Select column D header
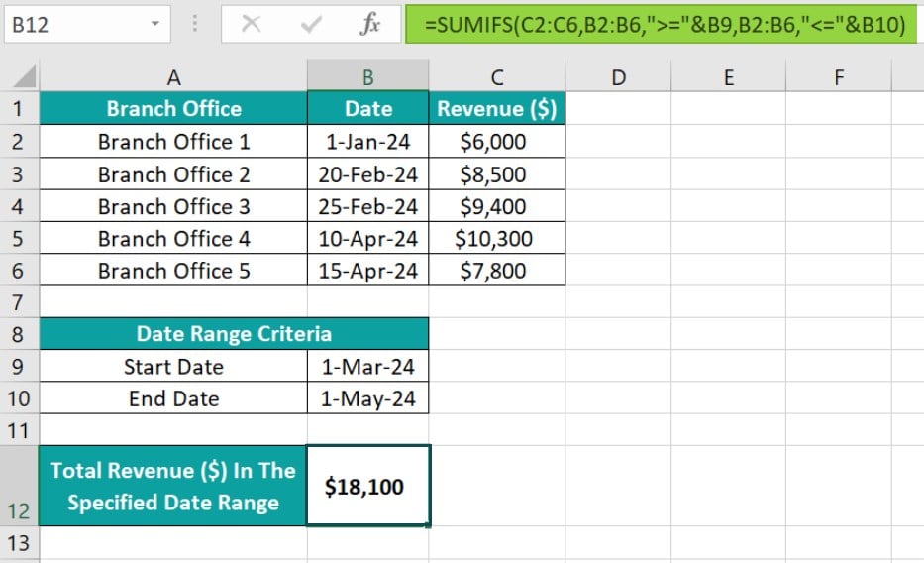The image size is (924, 563). click(x=618, y=77)
